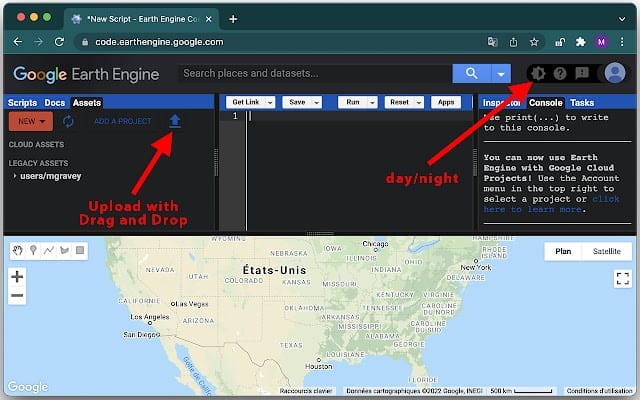Refresh the assets list
The image size is (640, 400).
coord(69,121)
